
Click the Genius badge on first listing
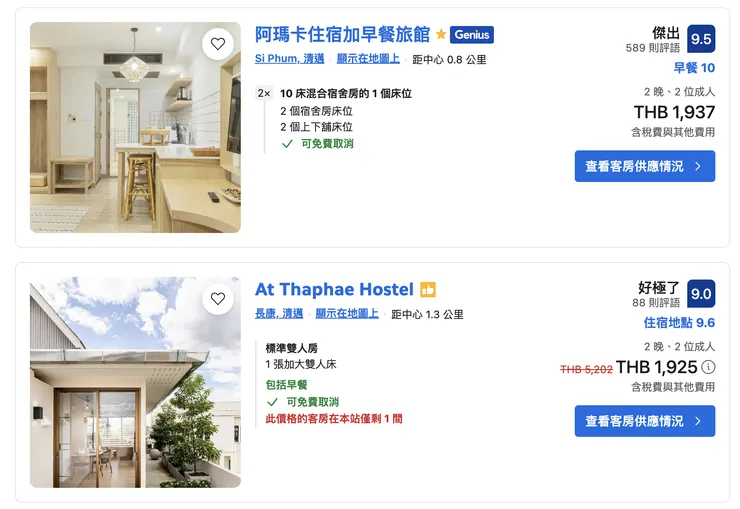(x=471, y=35)
